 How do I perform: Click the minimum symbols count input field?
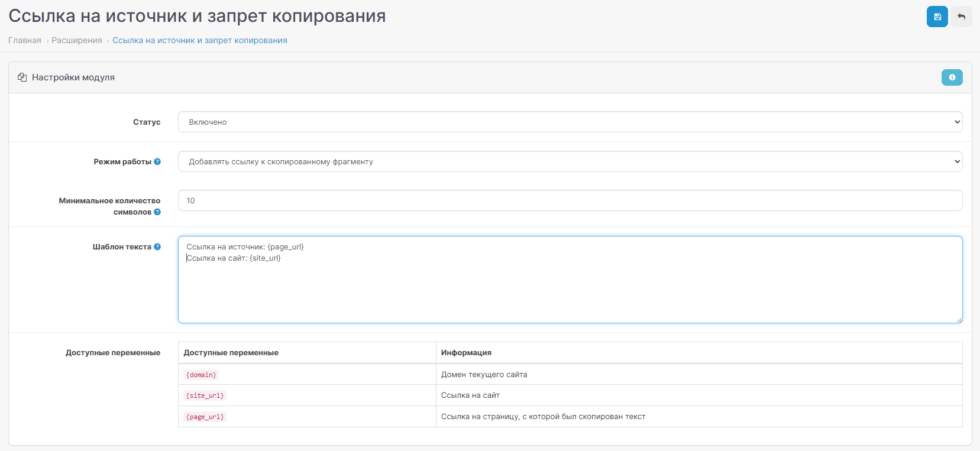pos(570,200)
